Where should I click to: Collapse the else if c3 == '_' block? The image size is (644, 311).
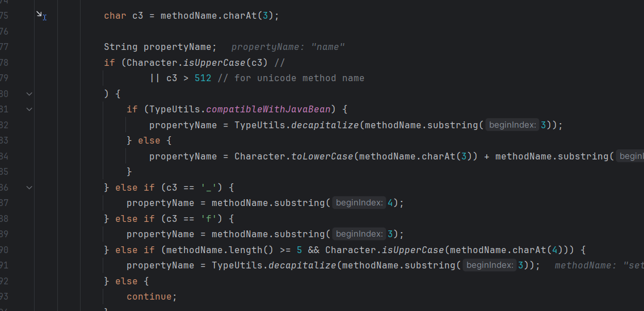[30, 187]
